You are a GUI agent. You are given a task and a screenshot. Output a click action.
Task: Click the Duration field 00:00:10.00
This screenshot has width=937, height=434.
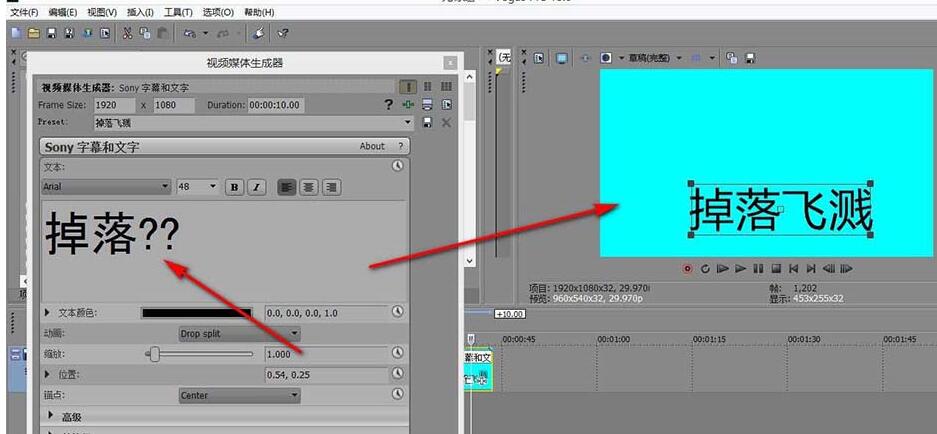click(276, 105)
